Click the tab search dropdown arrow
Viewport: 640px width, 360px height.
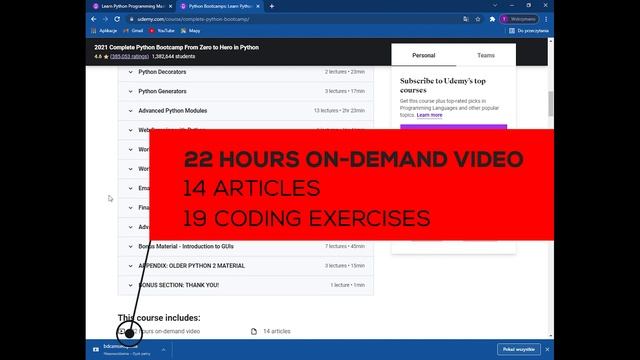point(495,5)
